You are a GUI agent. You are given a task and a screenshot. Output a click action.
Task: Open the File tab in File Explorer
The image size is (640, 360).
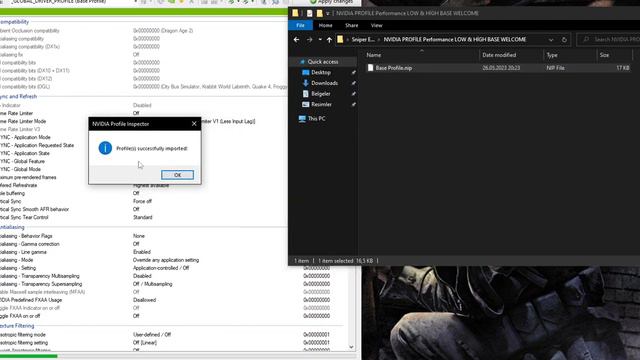click(x=300, y=25)
